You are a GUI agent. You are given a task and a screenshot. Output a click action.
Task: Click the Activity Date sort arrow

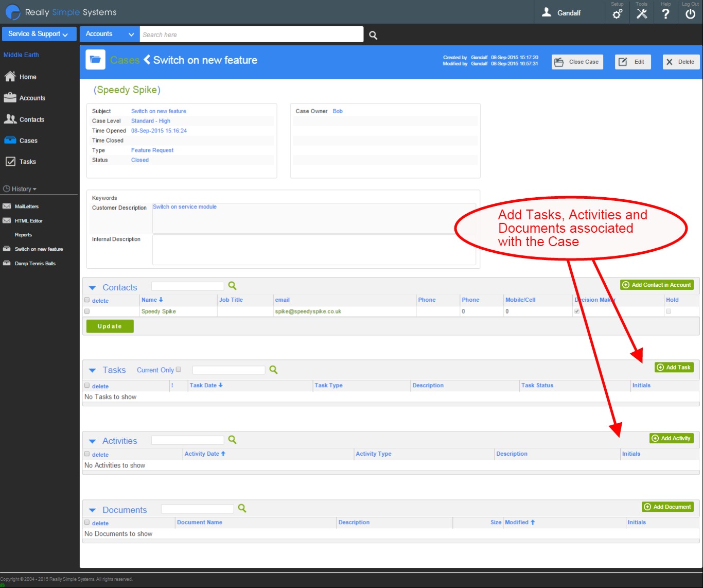pos(223,454)
